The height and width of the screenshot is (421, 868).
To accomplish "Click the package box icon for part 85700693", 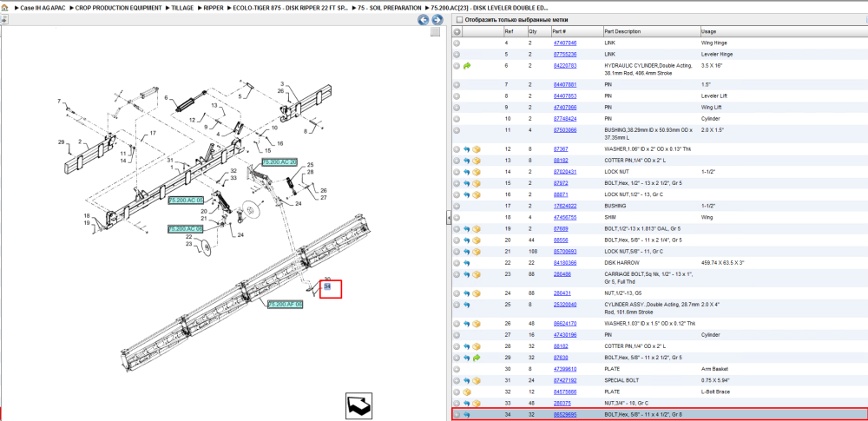I will coord(476,252).
